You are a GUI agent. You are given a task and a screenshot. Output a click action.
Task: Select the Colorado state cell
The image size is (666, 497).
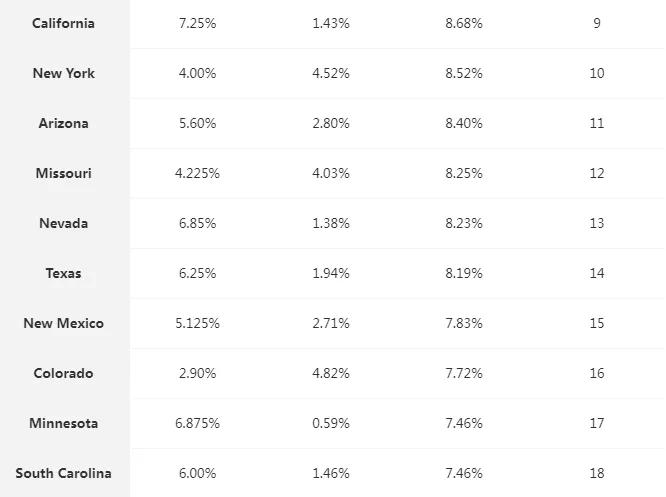coord(63,373)
